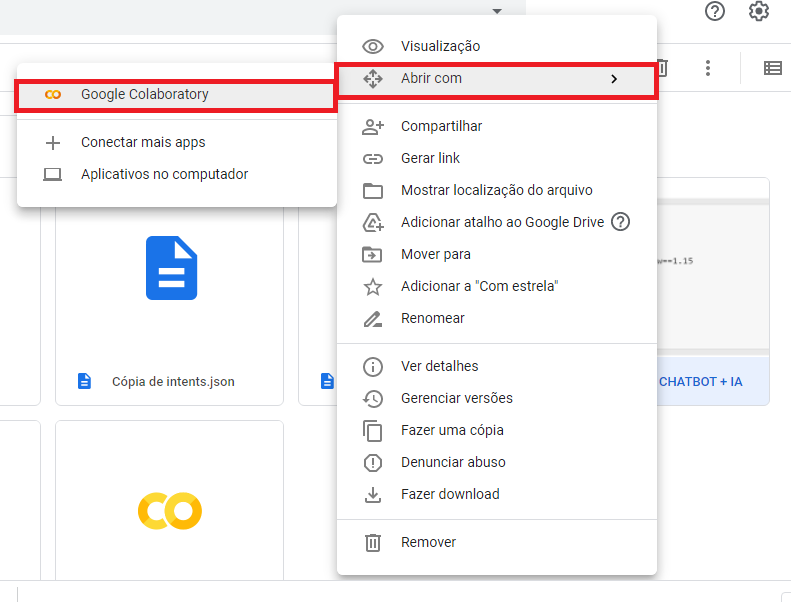Click the pencil icon beside Renomear
The width and height of the screenshot is (791, 602).
point(373,319)
